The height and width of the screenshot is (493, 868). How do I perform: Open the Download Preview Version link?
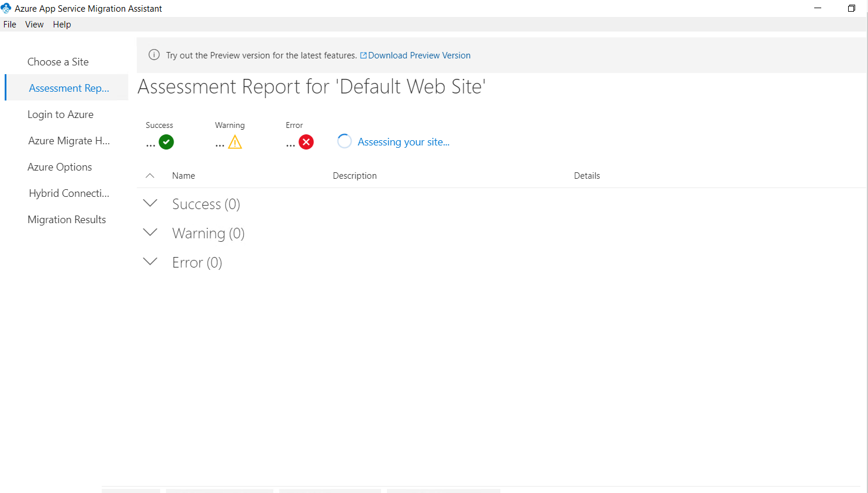coord(419,55)
